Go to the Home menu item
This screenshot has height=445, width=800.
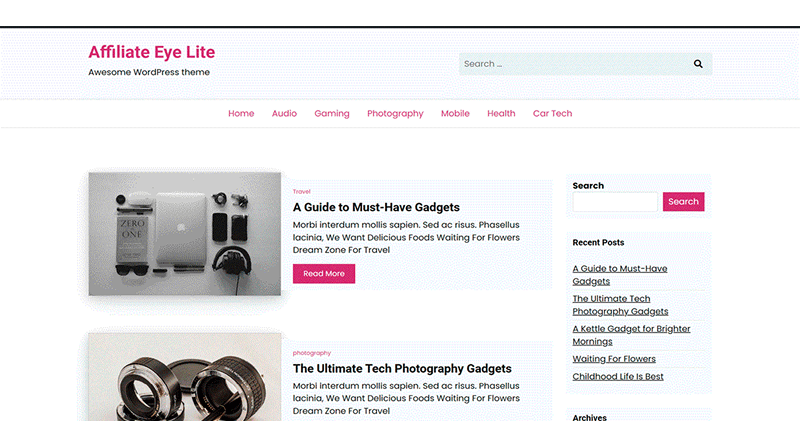(241, 113)
